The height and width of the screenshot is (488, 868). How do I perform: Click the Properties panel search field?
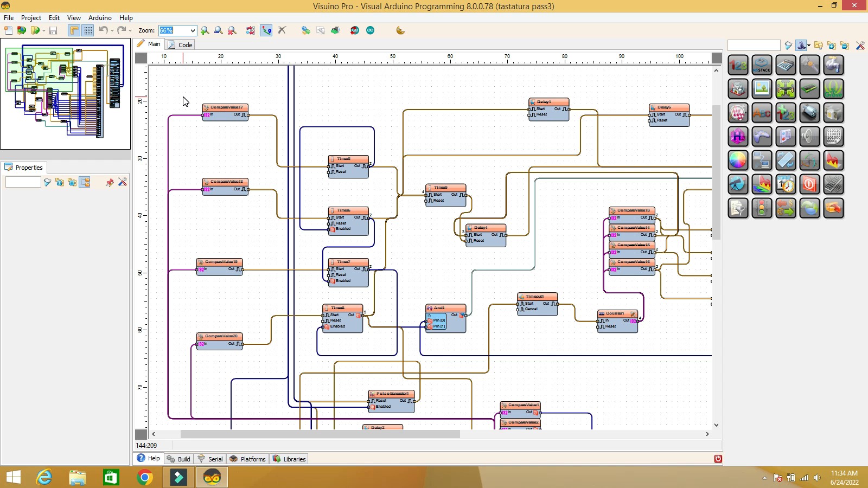(23, 182)
